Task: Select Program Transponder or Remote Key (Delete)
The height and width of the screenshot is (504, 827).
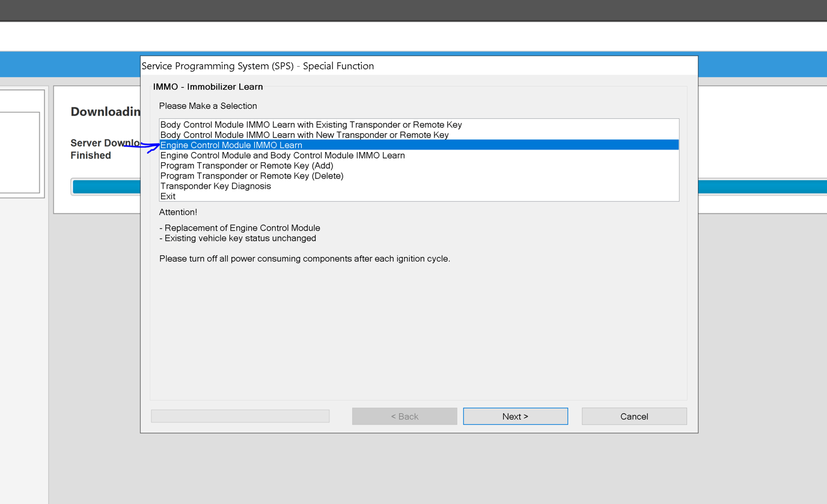Action: click(252, 176)
